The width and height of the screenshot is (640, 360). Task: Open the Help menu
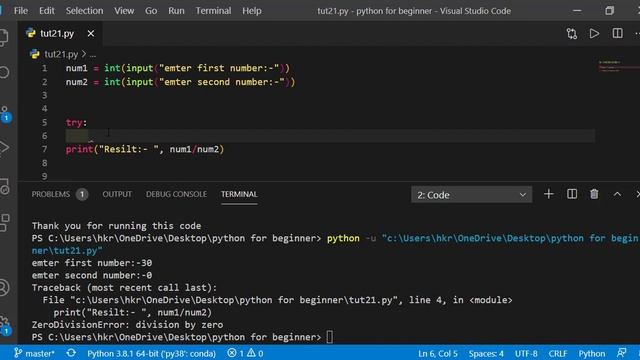coord(252,11)
